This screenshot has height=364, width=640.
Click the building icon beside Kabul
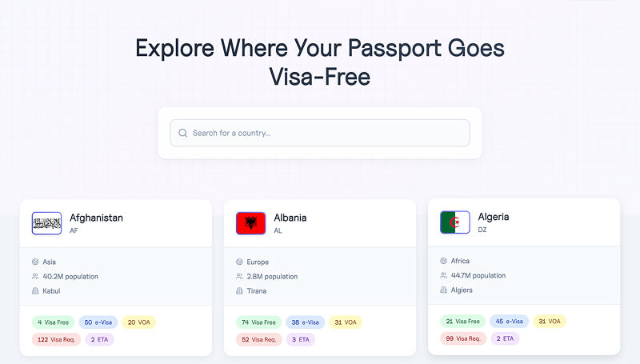[x=35, y=290]
